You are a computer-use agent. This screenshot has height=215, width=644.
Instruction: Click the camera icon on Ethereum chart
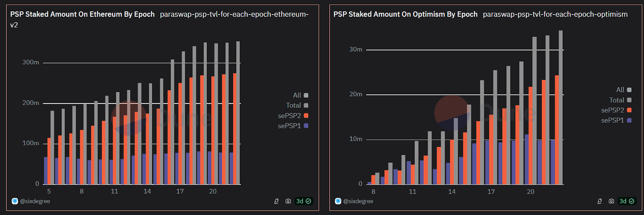coord(288,201)
